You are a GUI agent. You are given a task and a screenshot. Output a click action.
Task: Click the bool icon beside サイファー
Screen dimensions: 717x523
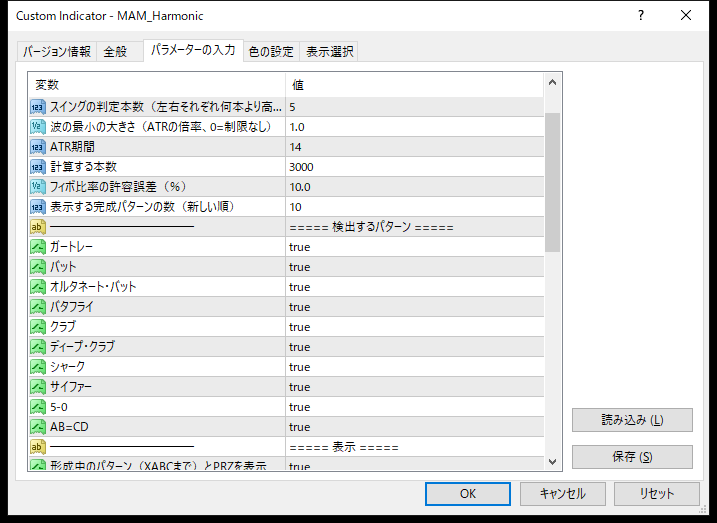(x=38, y=387)
